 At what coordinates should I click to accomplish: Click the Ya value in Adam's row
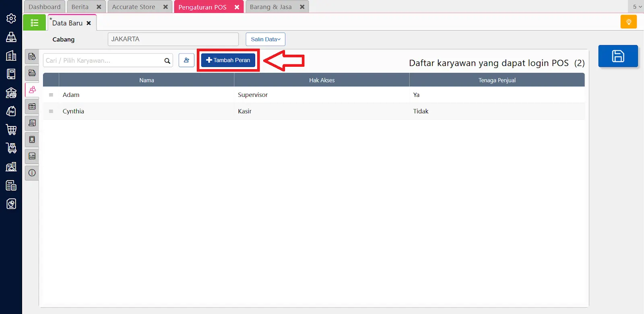(416, 95)
